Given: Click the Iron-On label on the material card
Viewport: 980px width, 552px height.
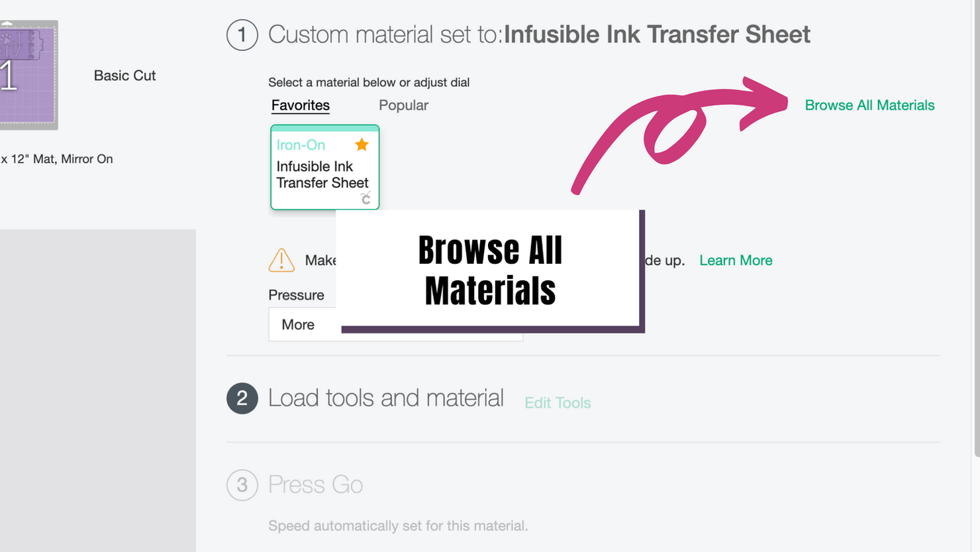Looking at the screenshot, I should click(301, 144).
